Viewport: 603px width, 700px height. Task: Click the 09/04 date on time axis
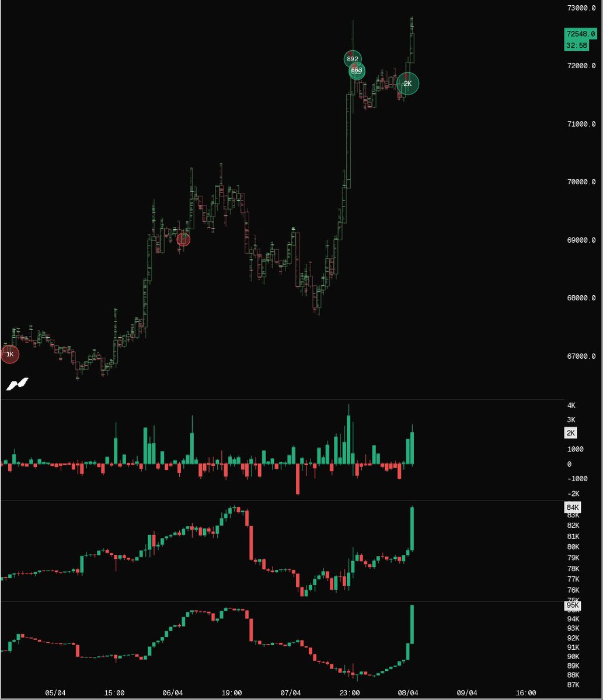[x=467, y=693]
